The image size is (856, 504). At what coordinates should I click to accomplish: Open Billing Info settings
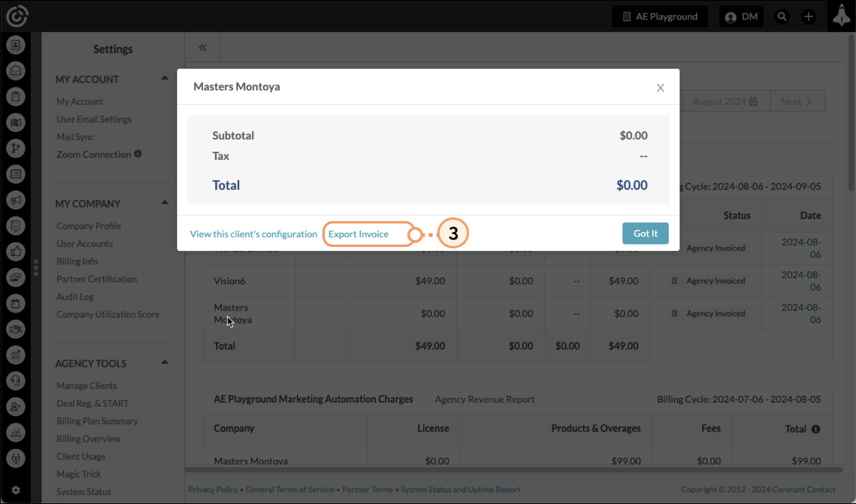tap(77, 261)
